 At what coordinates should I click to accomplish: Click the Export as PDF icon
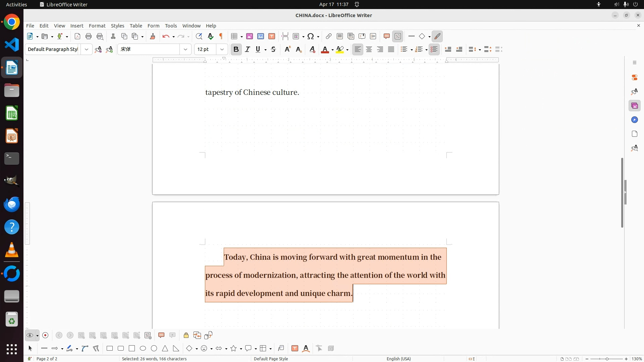(77, 37)
